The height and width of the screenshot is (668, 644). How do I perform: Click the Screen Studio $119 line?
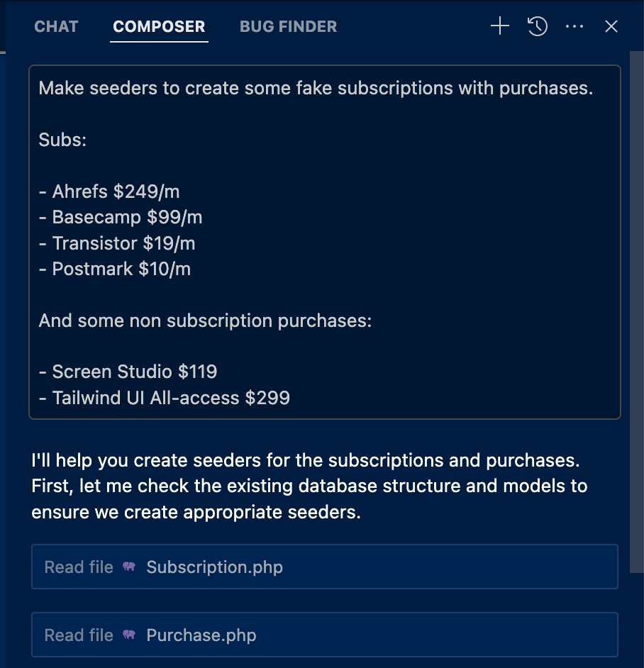click(x=128, y=372)
